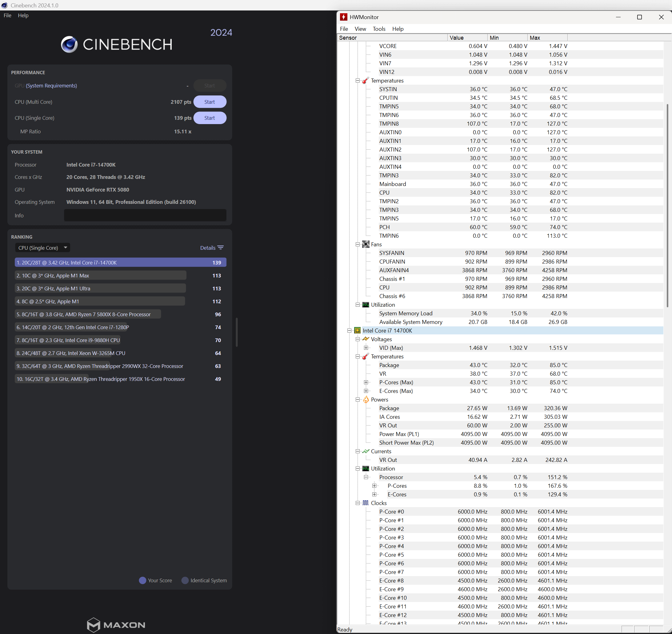Click the Identical System legend circle

tap(185, 580)
